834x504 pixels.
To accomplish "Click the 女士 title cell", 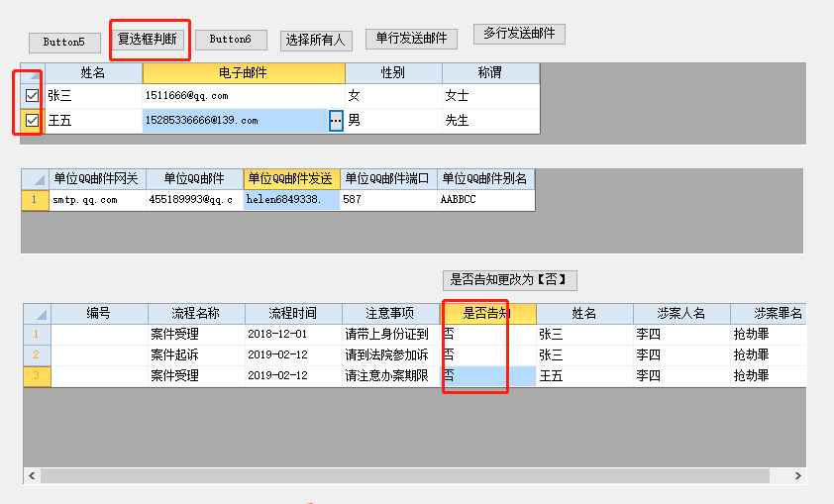I will pos(490,96).
